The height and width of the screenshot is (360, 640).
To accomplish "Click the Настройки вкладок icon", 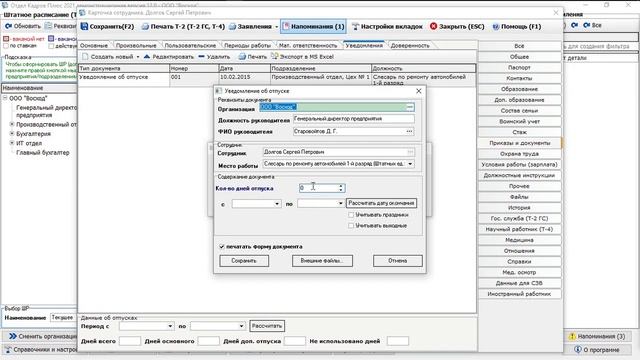I will (356, 27).
